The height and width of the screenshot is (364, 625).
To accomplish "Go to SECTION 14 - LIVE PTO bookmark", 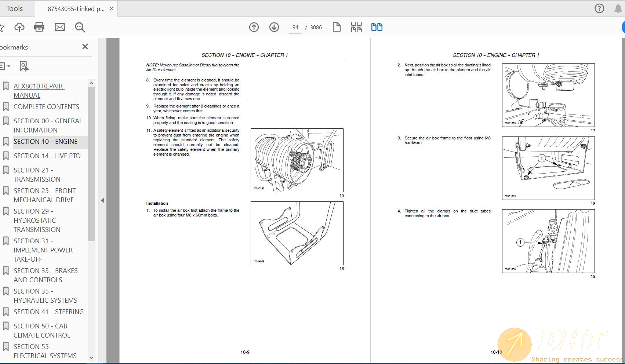I will coord(47,156).
